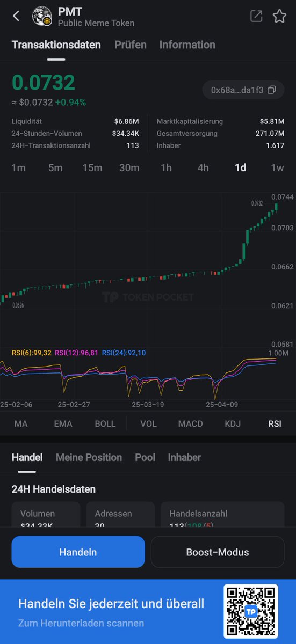Show KDJ sub-indicator
This screenshot has width=296, height=644.
233,423
